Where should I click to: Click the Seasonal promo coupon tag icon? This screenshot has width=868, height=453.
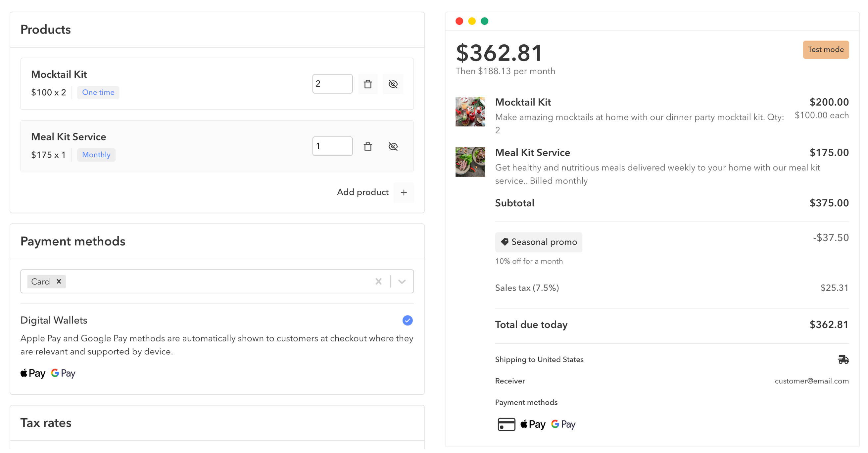click(x=505, y=242)
